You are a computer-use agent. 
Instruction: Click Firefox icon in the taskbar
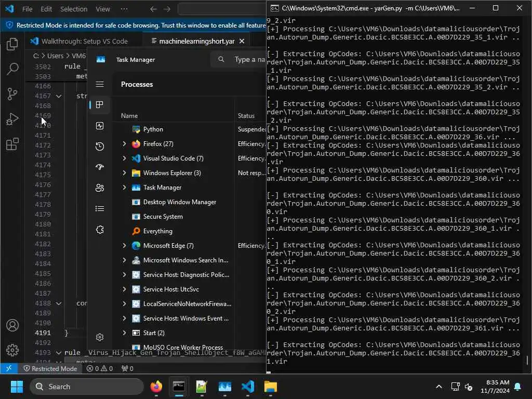pyautogui.click(x=156, y=387)
